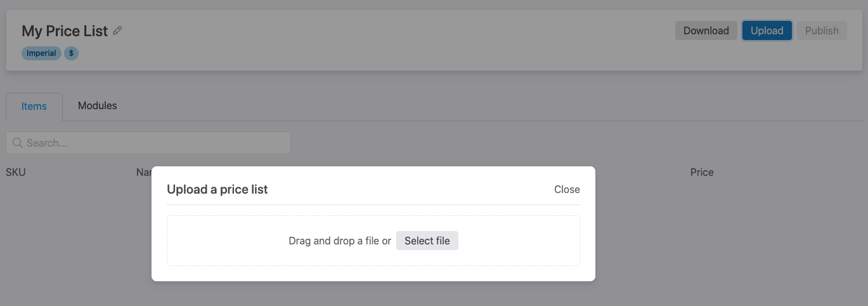Switch to the Items tab

[34, 107]
